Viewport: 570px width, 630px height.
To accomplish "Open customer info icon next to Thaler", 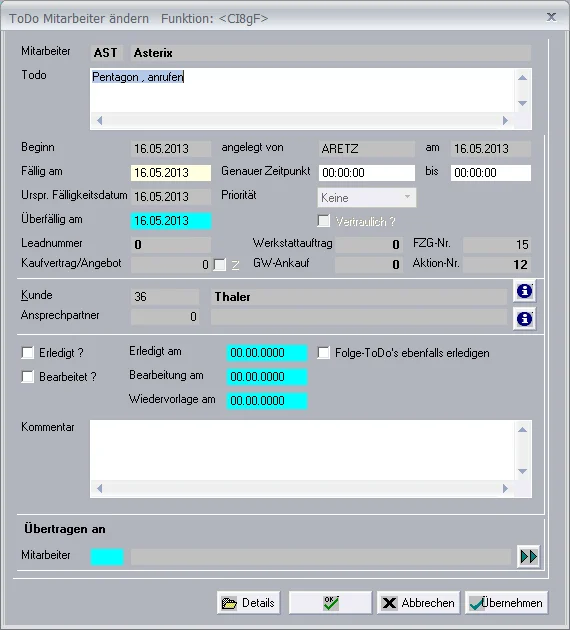I will coord(524,291).
